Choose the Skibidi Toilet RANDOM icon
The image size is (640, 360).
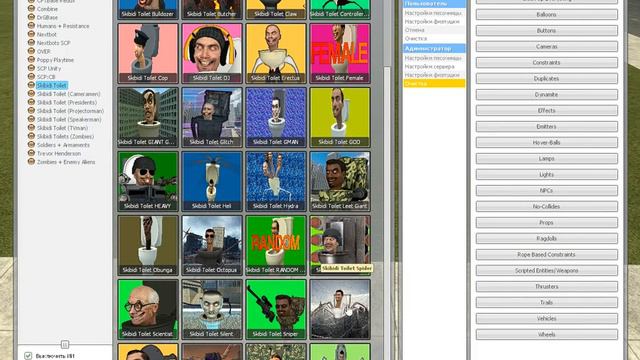tap(276, 245)
